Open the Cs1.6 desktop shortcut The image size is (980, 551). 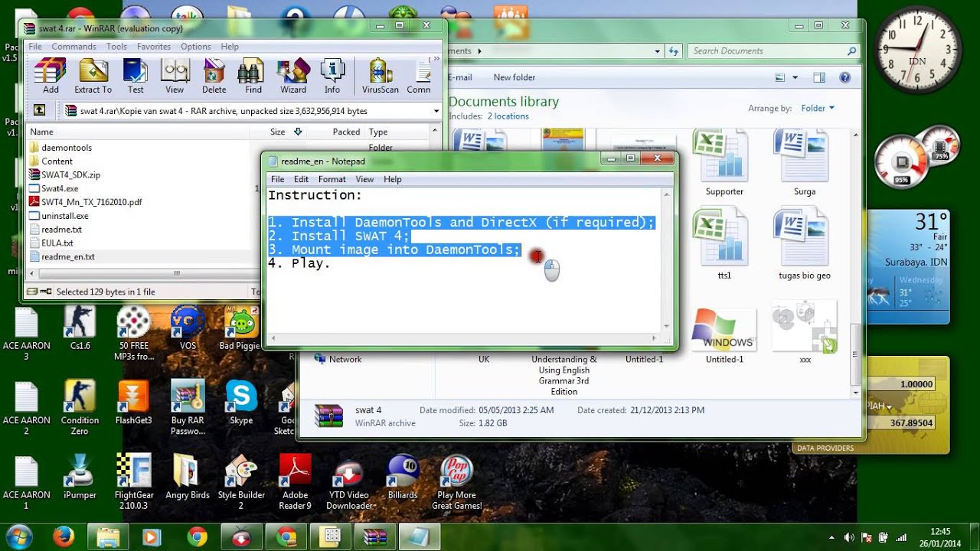point(80,328)
